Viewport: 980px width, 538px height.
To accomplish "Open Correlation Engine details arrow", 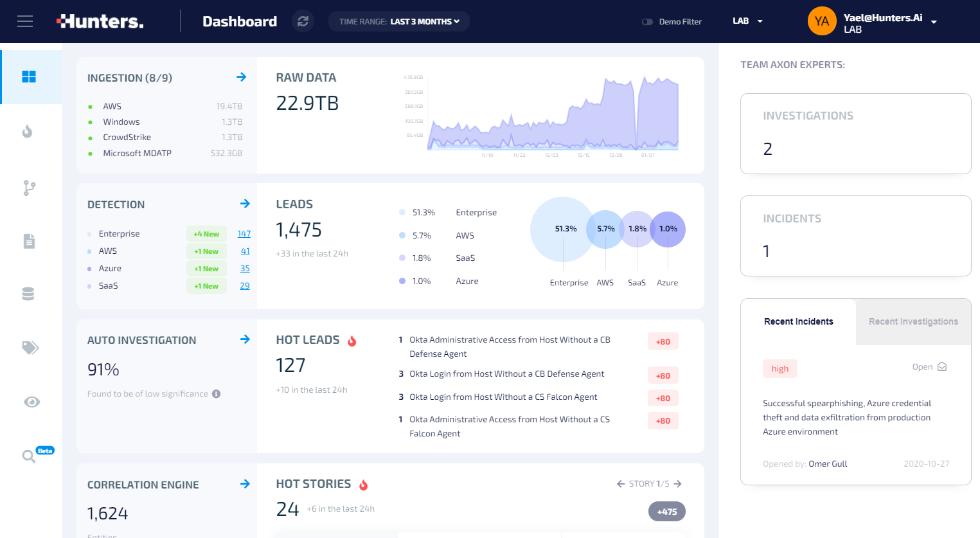I will click(245, 484).
